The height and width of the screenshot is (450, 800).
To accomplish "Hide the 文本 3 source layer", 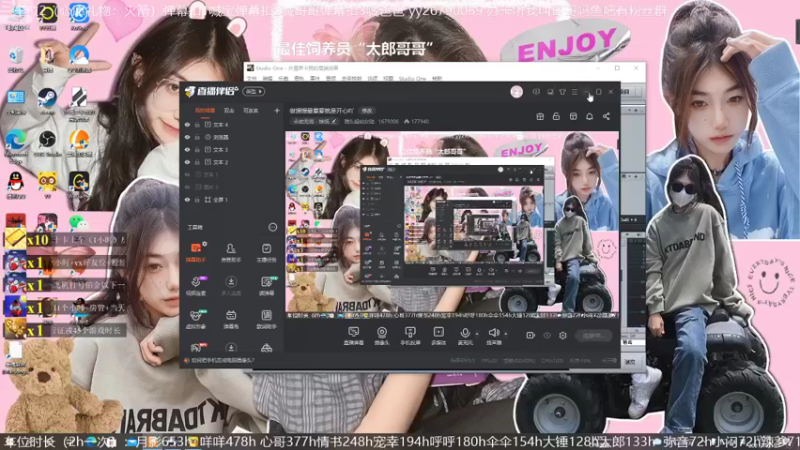I will (187, 149).
